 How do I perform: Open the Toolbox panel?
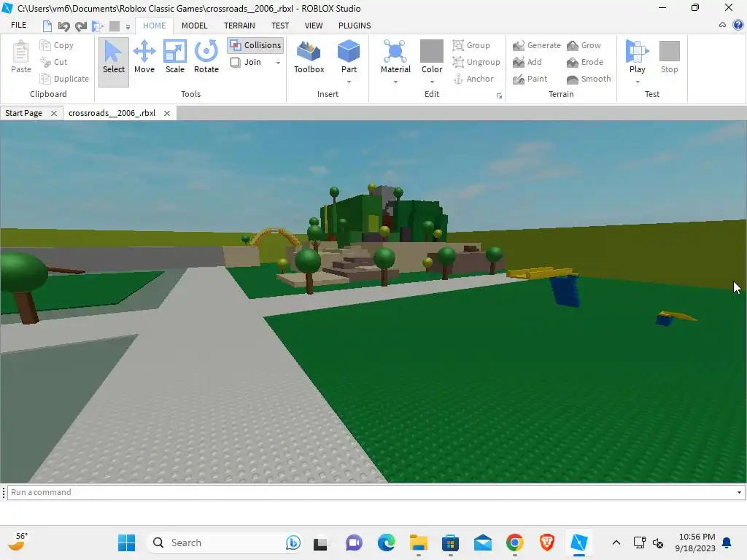(309, 57)
